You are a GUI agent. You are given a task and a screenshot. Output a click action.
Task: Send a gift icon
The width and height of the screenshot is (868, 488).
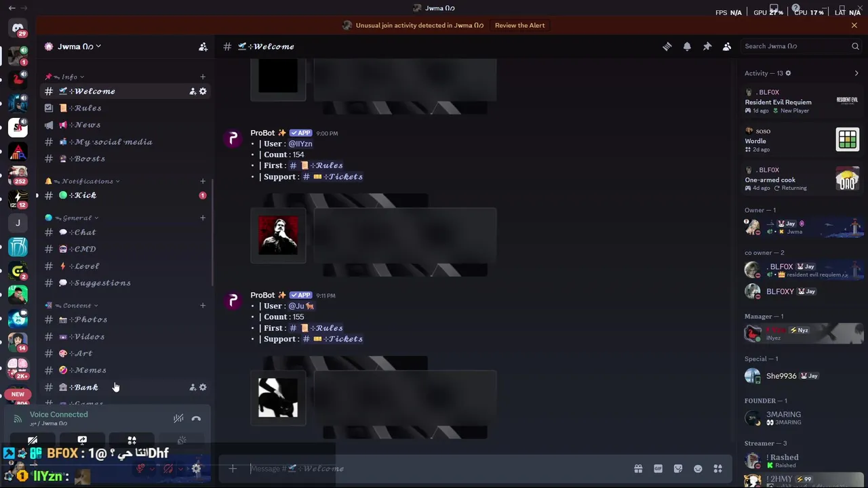tap(638, 468)
